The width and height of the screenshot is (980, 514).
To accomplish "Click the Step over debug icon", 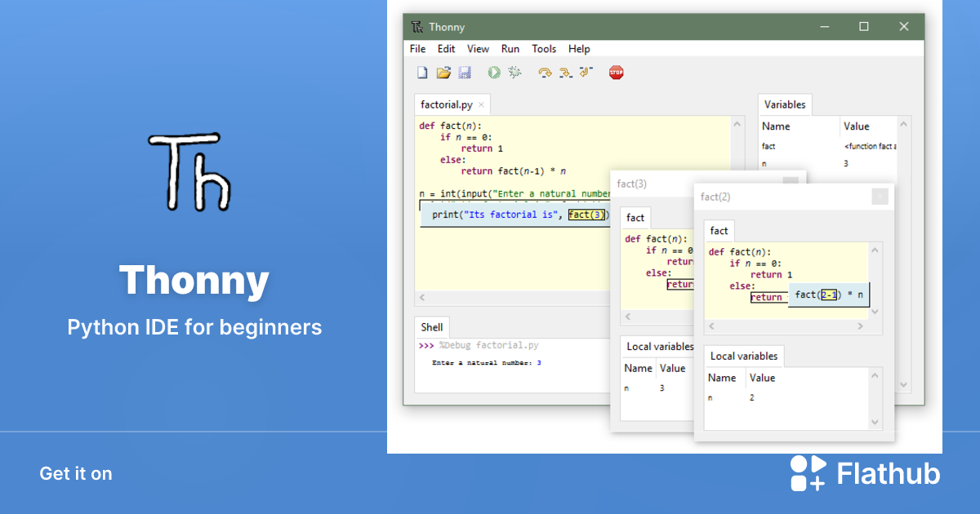I will click(x=545, y=73).
